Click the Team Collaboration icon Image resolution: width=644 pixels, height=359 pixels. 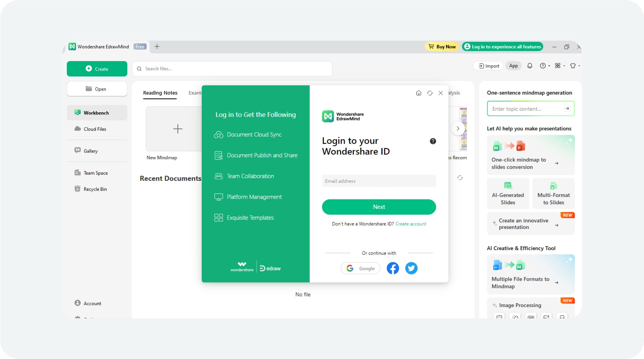[x=218, y=176]
